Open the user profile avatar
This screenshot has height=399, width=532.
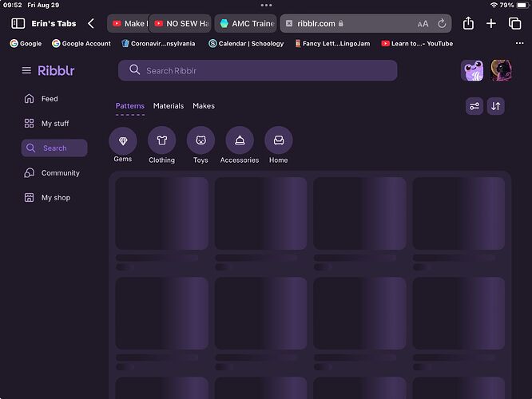click(x=501, y=70)
